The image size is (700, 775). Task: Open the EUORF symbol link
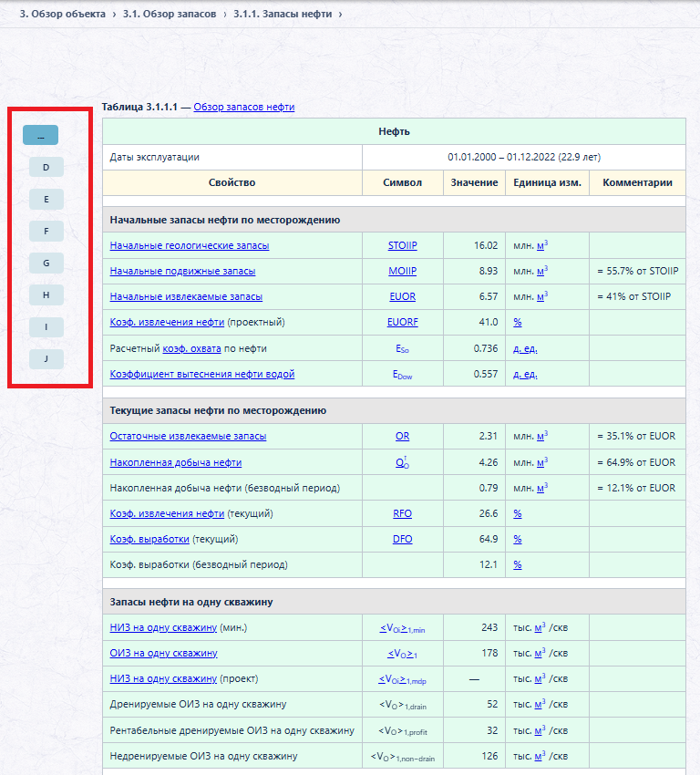pyautogui.click(x=402, y=322)
